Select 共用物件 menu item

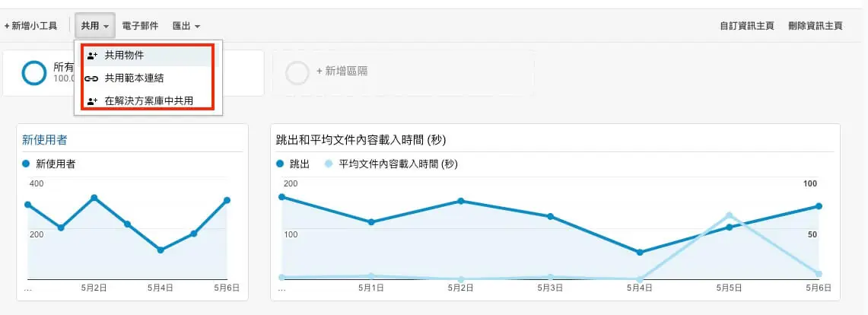[x=147, y=55]
